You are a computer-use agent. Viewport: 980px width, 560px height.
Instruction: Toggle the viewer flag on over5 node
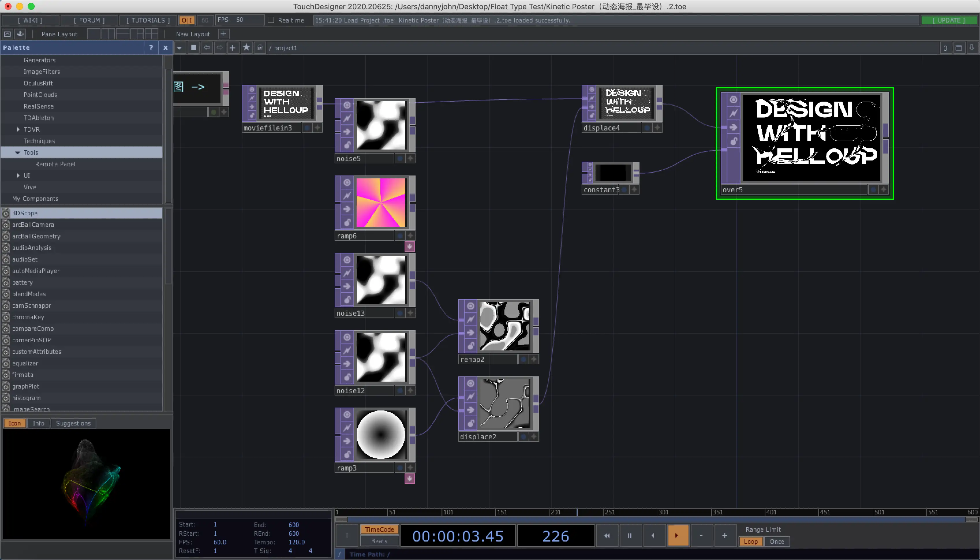pyautogui.click(x=733, y=100)
